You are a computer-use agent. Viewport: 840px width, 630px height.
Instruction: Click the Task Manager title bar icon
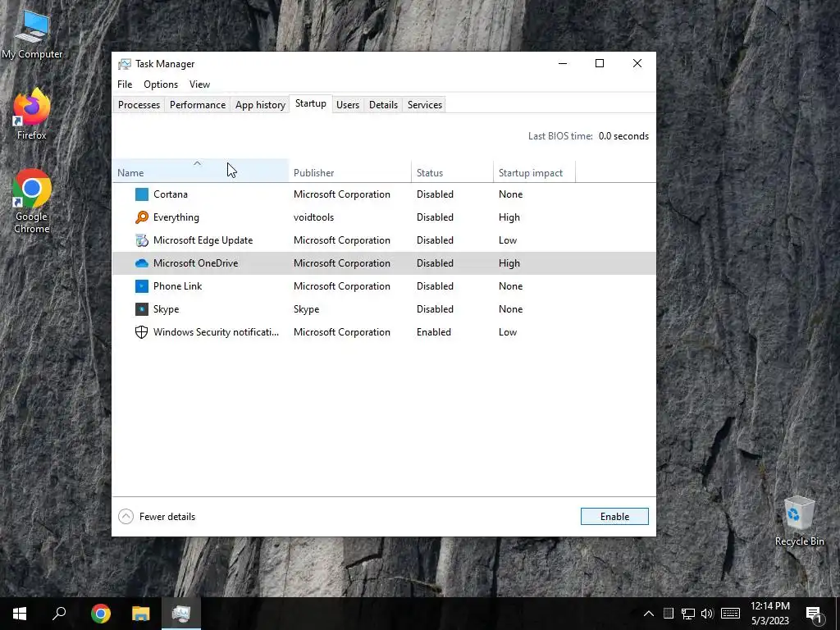coord(125,64)
